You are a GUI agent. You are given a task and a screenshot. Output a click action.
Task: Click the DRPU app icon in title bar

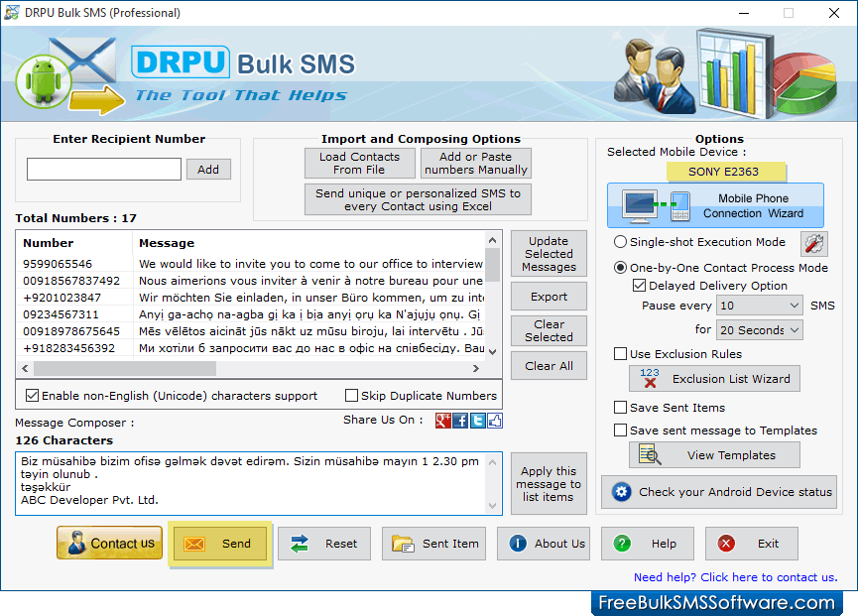tap(12, 12)
